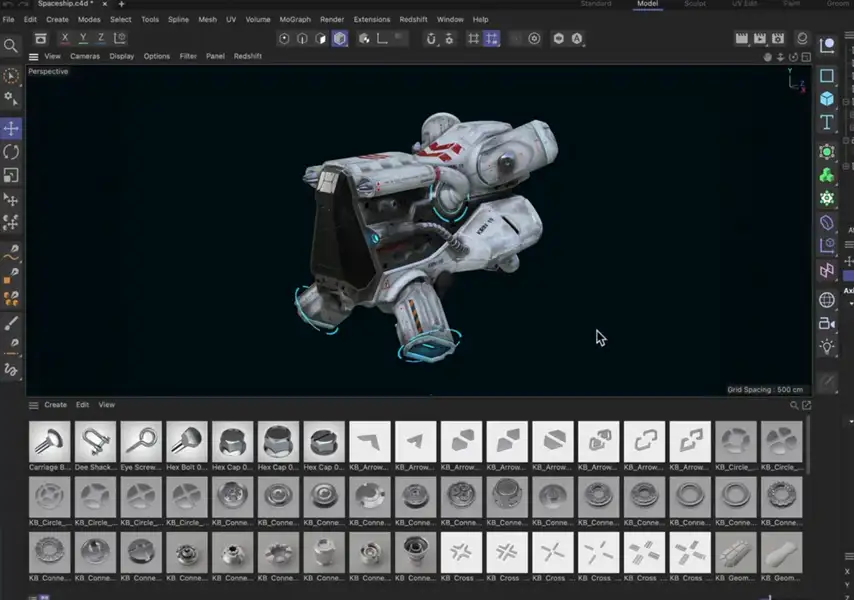The width and height of the screenshot is (854, 600).
Task: Open the light object flyout arrow
Action: (836, 354)
